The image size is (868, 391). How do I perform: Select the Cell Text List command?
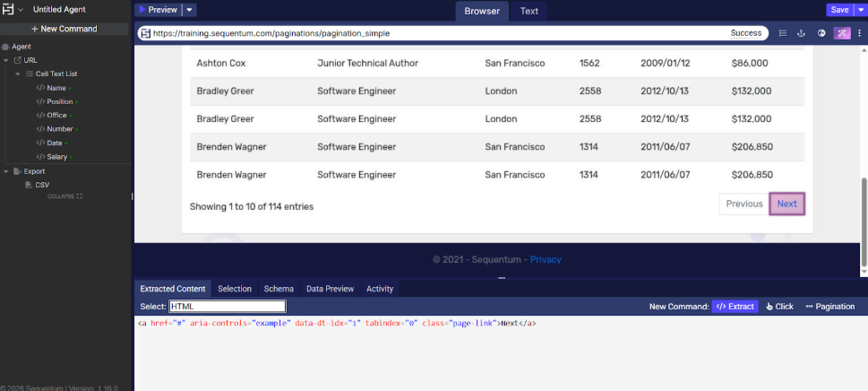pos(56,74)
